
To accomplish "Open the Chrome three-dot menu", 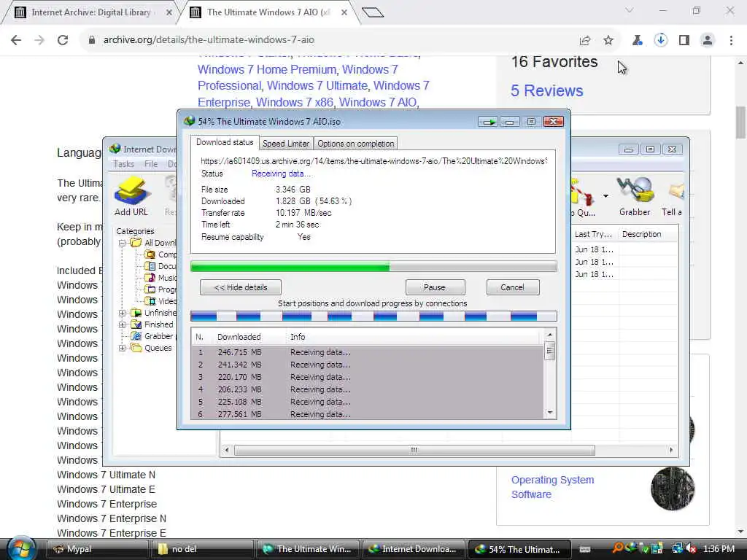I will pyautogui.click(x=731, y=40).
